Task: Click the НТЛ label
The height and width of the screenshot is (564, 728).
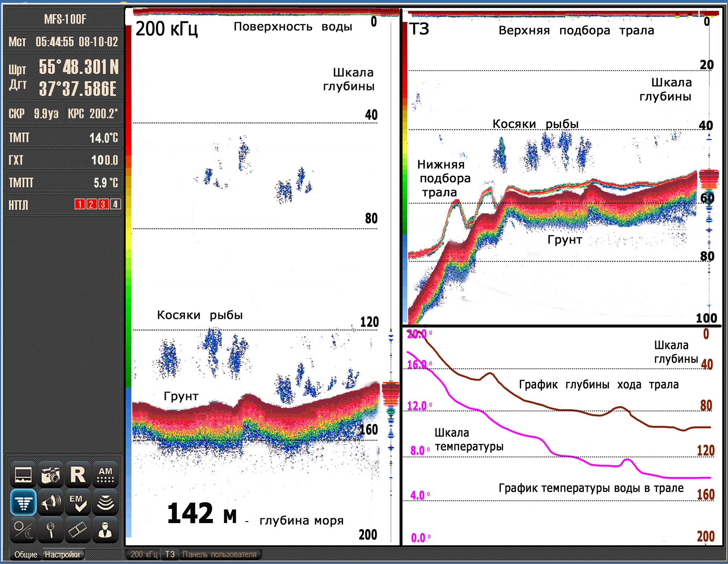Action: 18,205
